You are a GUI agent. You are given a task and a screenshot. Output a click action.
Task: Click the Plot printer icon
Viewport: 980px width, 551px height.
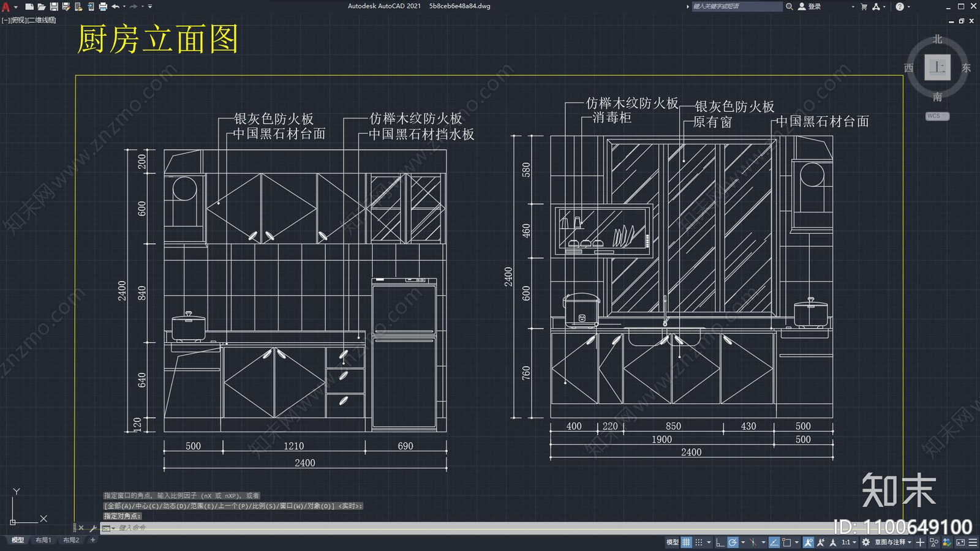[x=103, y=6]
